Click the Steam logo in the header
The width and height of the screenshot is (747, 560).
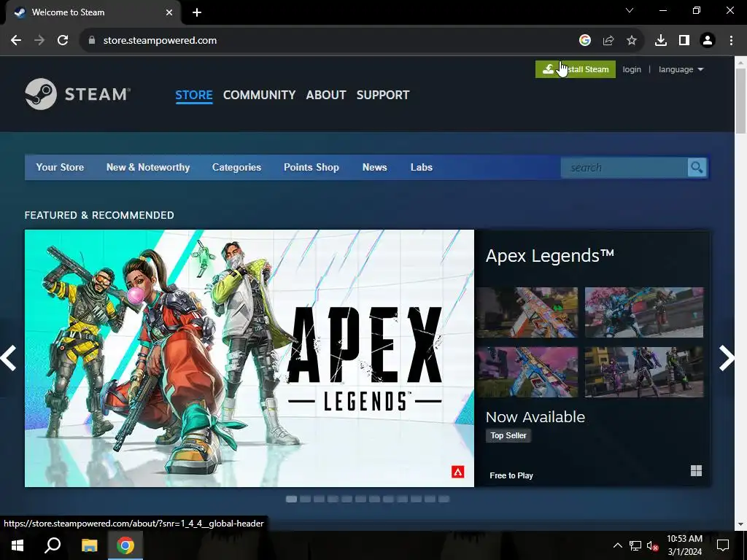click(x=77, y=94)
